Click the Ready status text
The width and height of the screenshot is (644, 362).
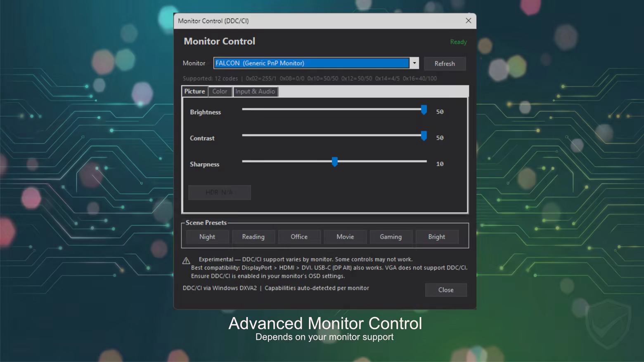(458, 42)
